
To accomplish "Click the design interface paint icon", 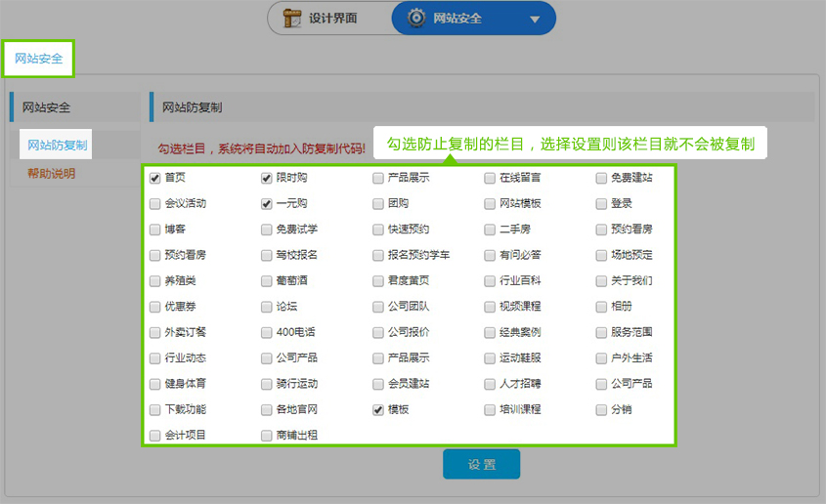I will (291, 18).
